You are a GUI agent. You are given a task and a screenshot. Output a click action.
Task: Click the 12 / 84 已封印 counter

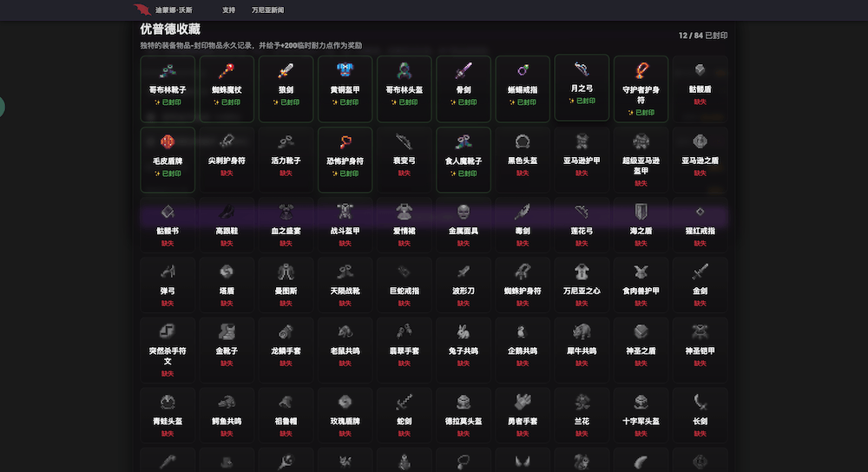pyautogui.click(x=703, y=36)
